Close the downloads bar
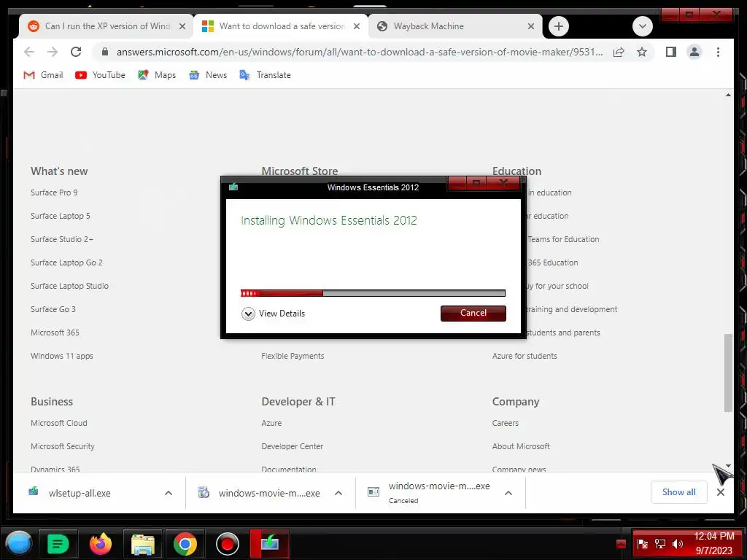 pyautogui.click(x=720, y=492)
